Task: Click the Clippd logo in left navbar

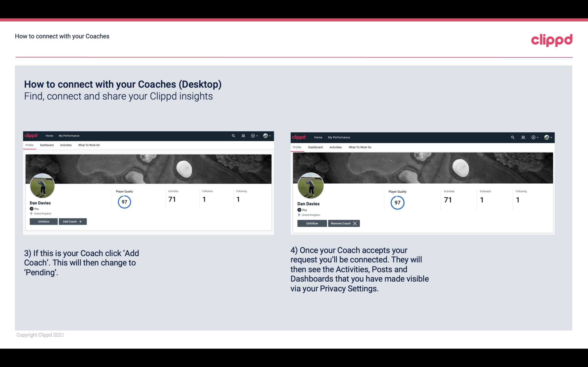Action: [31, 136]
